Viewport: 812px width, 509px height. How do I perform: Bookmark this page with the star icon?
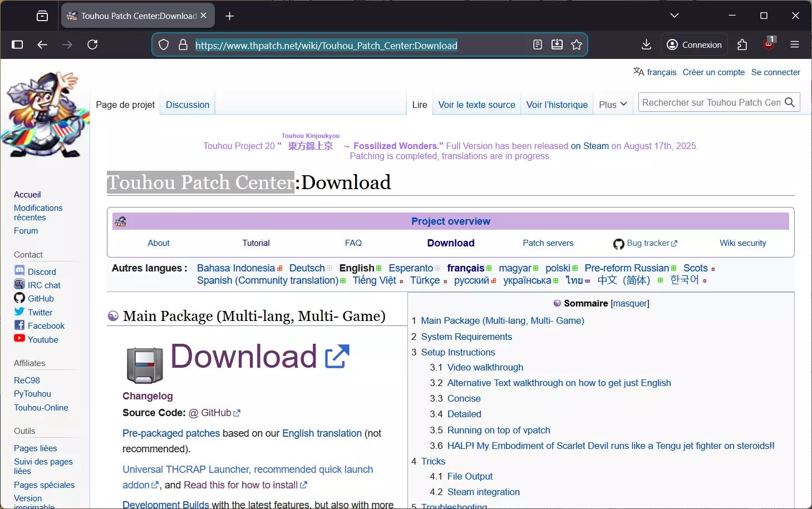[577, 45]
